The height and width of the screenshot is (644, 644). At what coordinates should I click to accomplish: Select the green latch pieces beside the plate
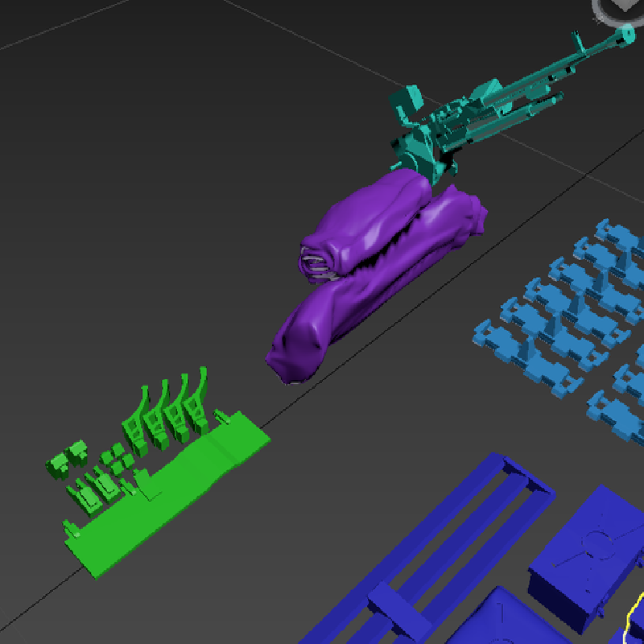click(92, 489)
